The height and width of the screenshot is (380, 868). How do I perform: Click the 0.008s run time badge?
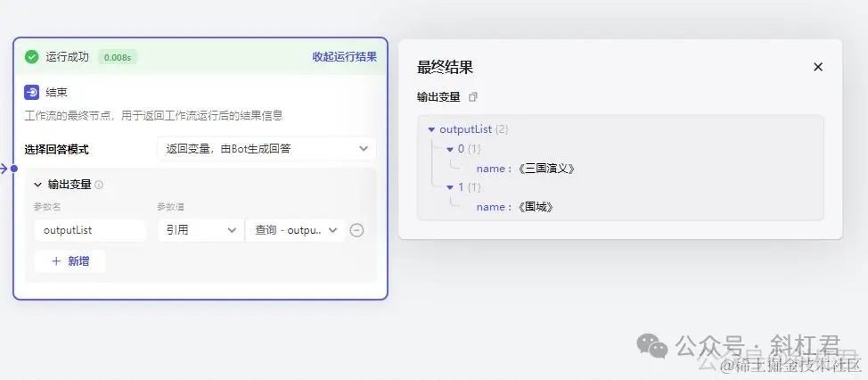tap(118, 57)
